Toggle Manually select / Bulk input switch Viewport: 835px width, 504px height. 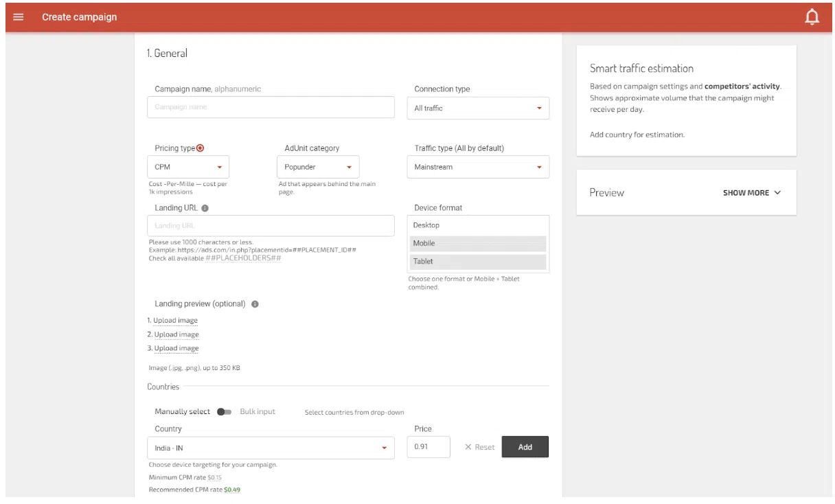coord(224,412)
